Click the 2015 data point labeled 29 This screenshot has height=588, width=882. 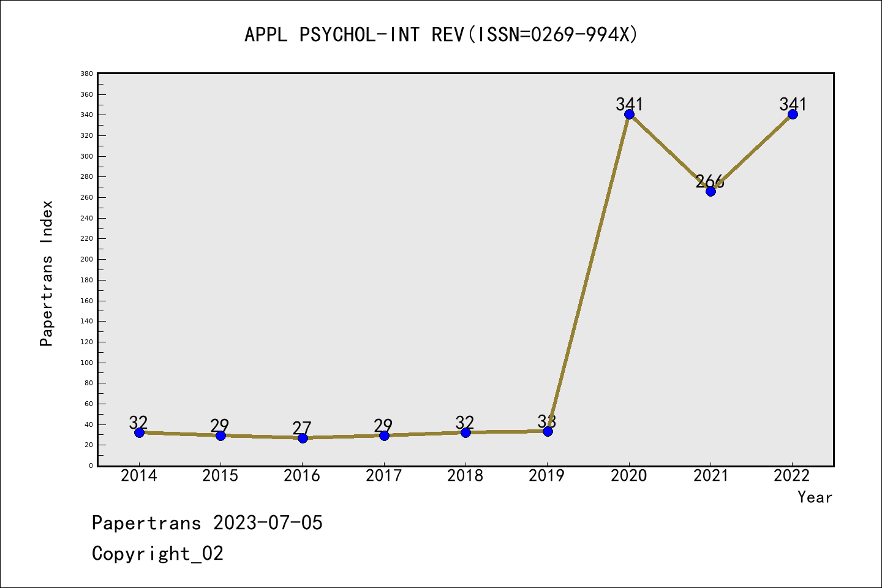221,435
